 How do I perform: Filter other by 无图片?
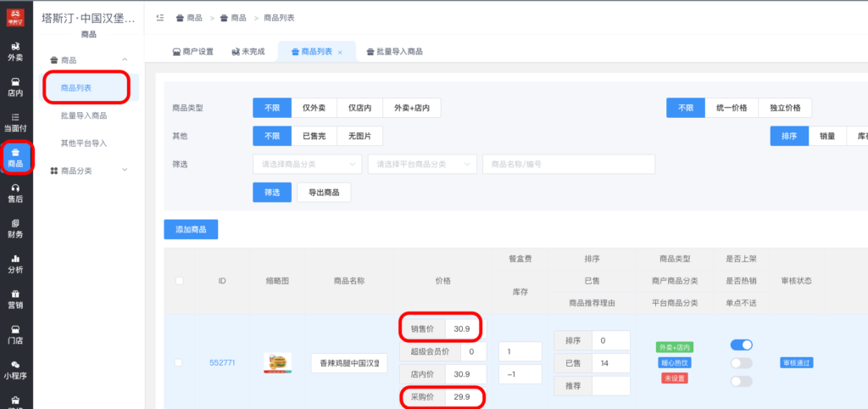click(x=359, y=136)
